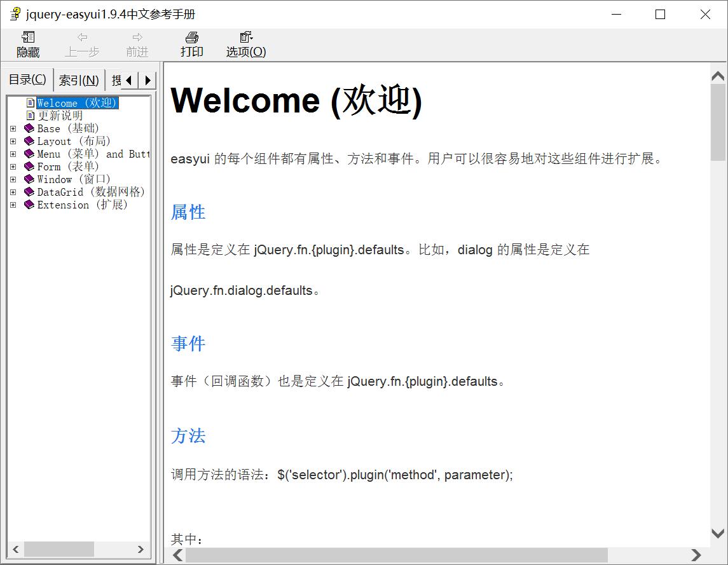Expand the Window (窗口) node
The width and height of the screenshot is (728, 565).
pos(13,179)
